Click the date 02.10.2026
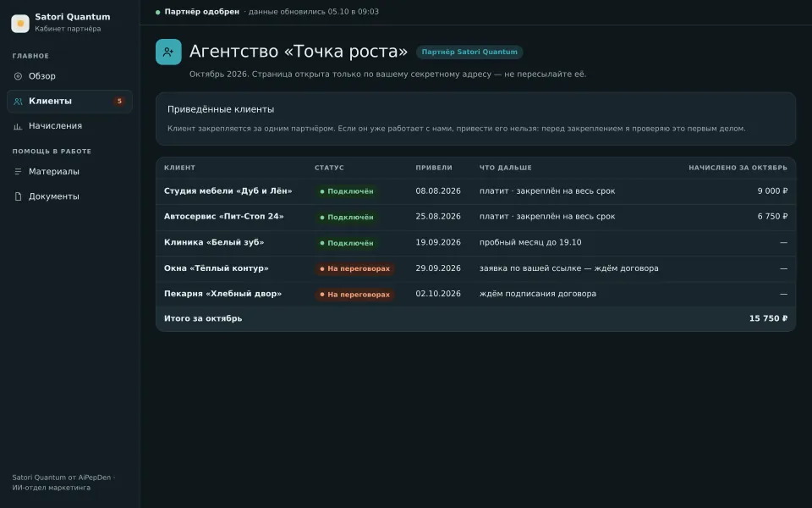The height and width of the screenshot is (508, 812). 438,294
